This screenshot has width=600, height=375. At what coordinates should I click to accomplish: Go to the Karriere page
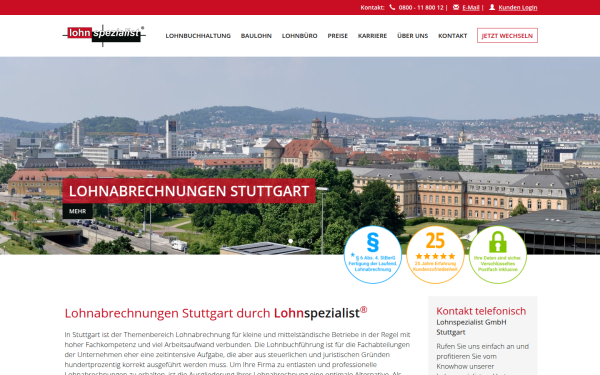coord(372,36)
